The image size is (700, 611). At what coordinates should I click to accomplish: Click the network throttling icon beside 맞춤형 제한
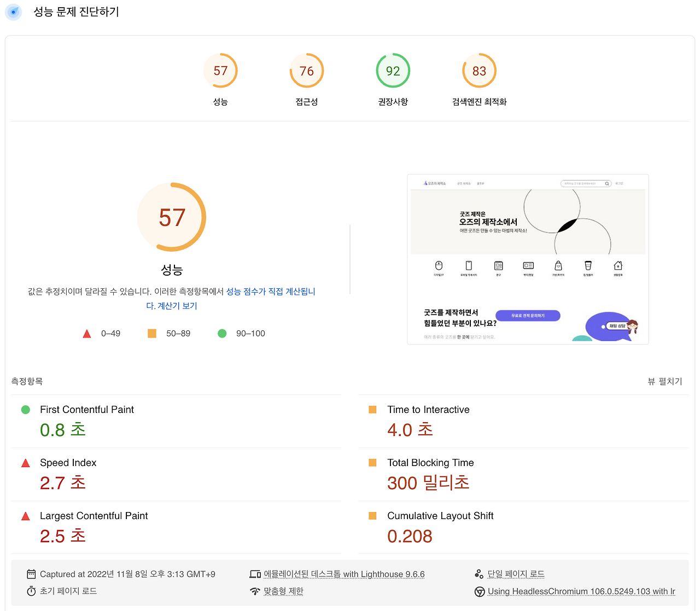255,591
